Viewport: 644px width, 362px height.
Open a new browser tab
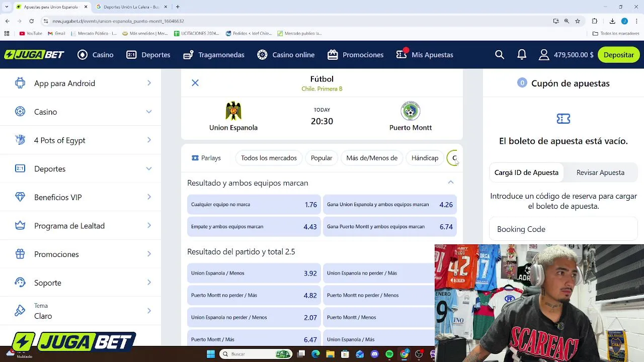[178, 7]
